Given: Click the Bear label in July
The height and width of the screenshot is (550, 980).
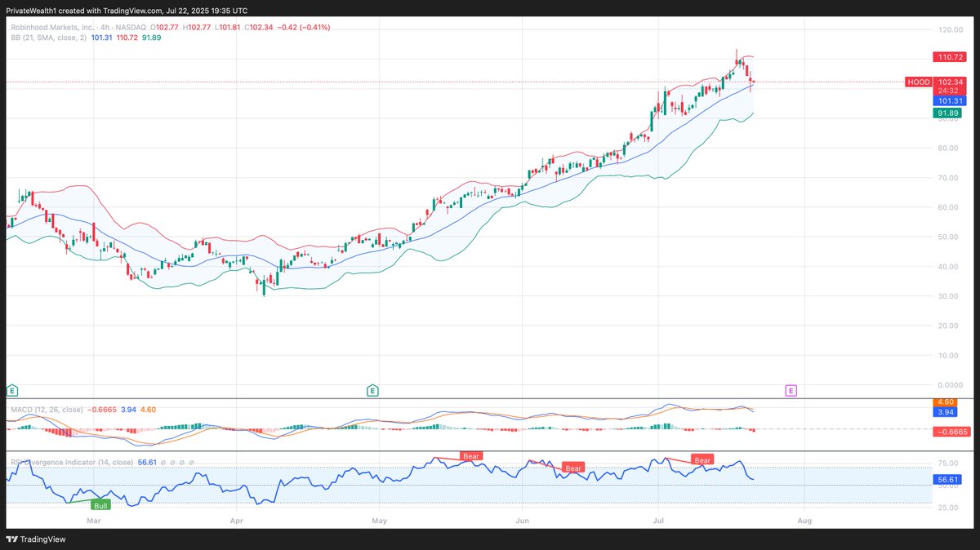Looking at the screenshot, I should pyautogui.click(x=703, y=460).
